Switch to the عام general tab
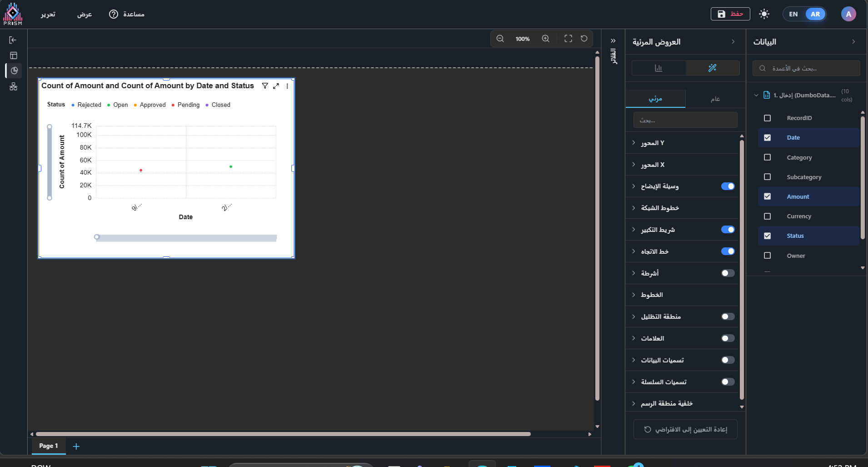This screenshot has height=467, width=868. click(715, 99)
